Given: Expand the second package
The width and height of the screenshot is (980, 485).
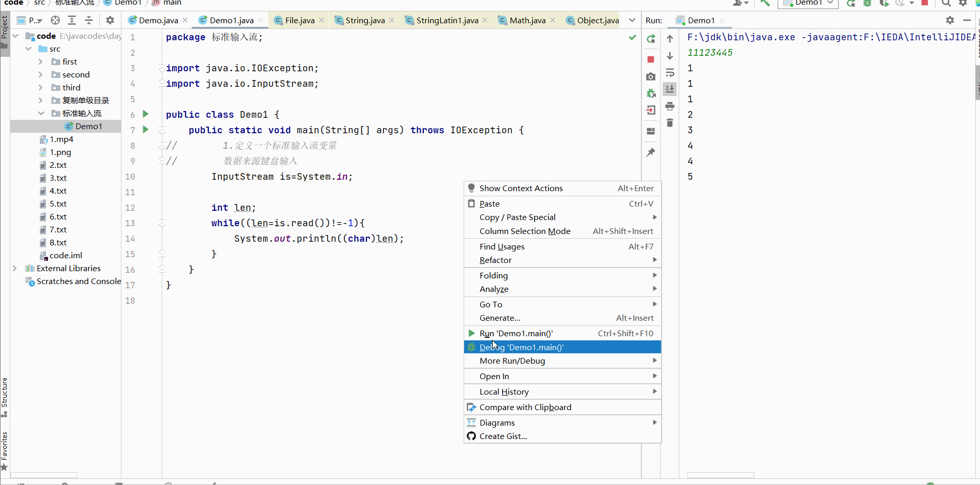Looking at the screenshot, I should [41, 74].
